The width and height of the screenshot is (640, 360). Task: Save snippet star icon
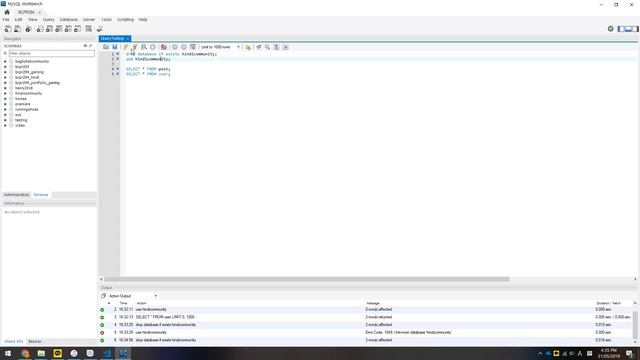pos(248,47)
